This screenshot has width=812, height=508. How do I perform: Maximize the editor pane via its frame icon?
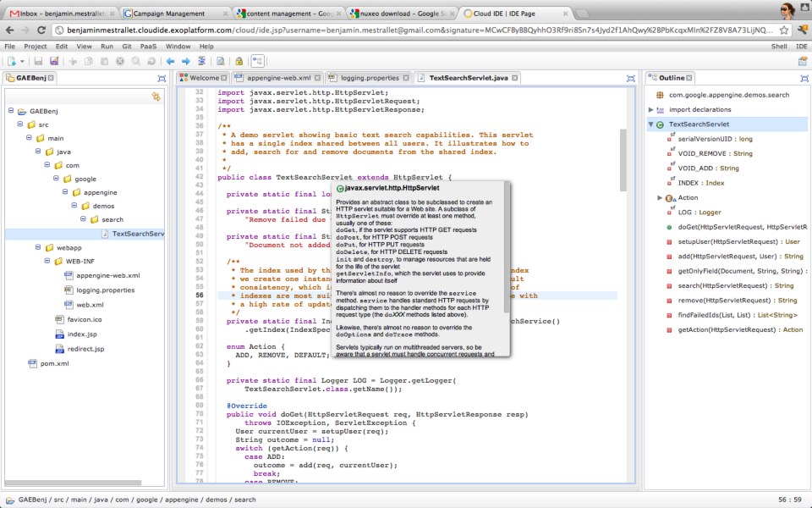point(632,78)
